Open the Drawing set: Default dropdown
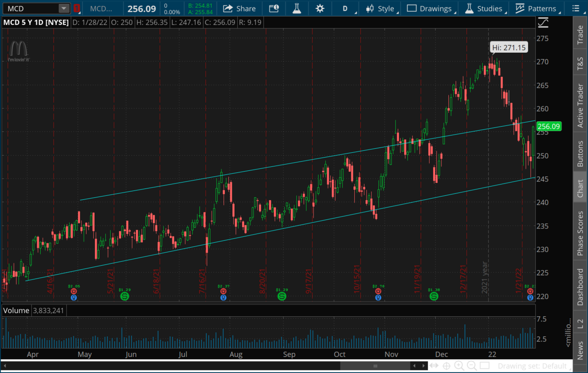This screenshot has height=373, width=588. tap(535, 366)
